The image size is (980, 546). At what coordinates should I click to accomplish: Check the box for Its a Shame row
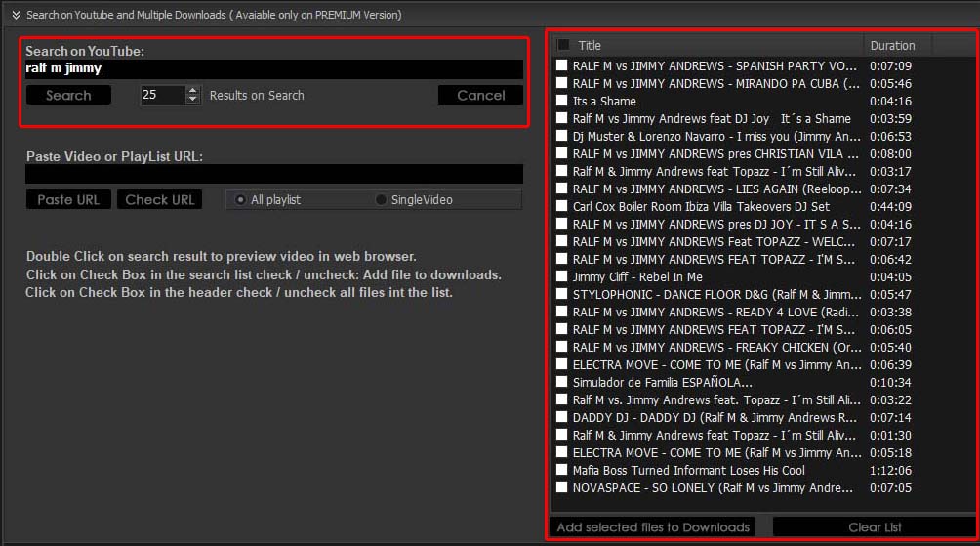click(562, 100)
